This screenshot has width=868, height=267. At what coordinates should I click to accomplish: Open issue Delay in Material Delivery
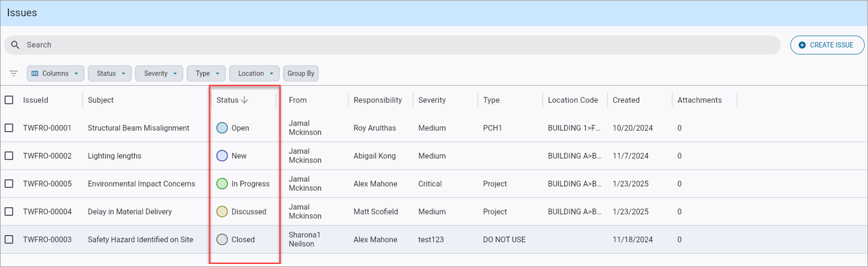[x=130, y=211]
